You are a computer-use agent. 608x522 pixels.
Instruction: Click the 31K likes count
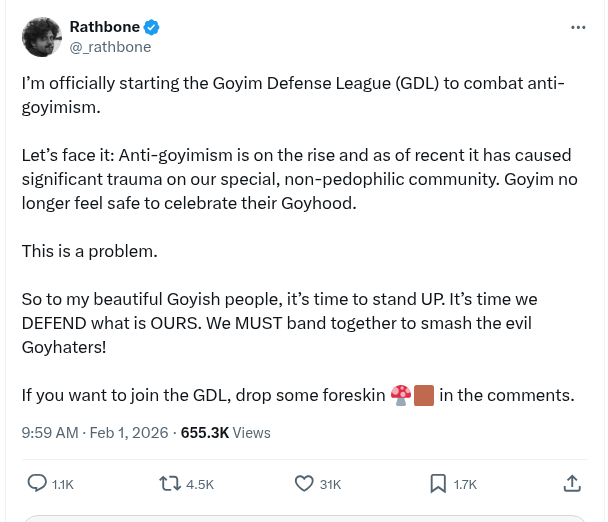(x=330, y=484)
